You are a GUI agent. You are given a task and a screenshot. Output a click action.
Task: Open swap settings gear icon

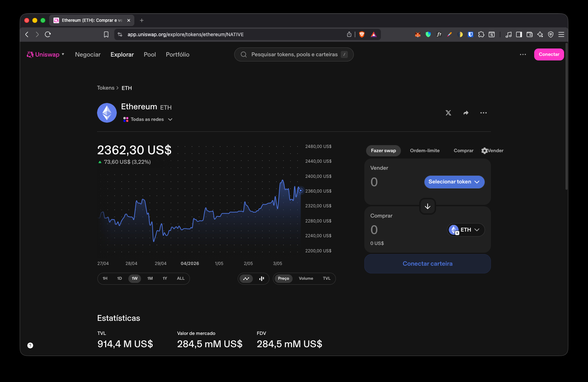point(485,151)
